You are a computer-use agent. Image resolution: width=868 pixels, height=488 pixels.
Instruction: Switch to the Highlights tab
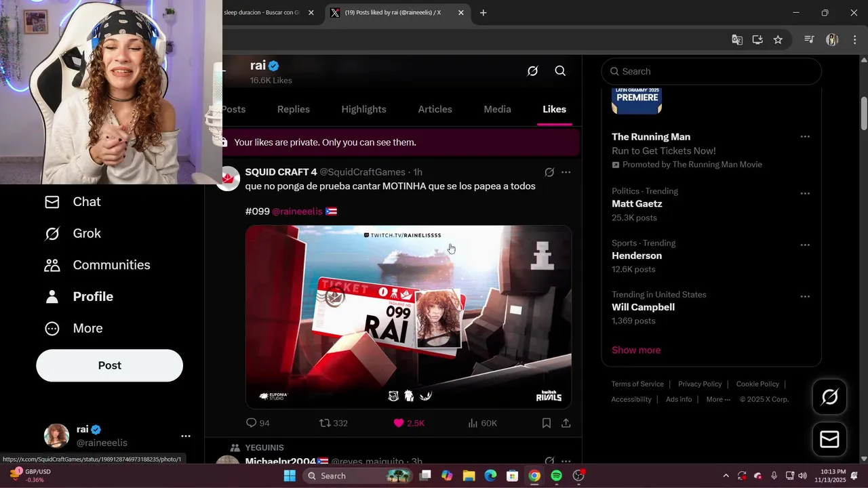point(363,109)
